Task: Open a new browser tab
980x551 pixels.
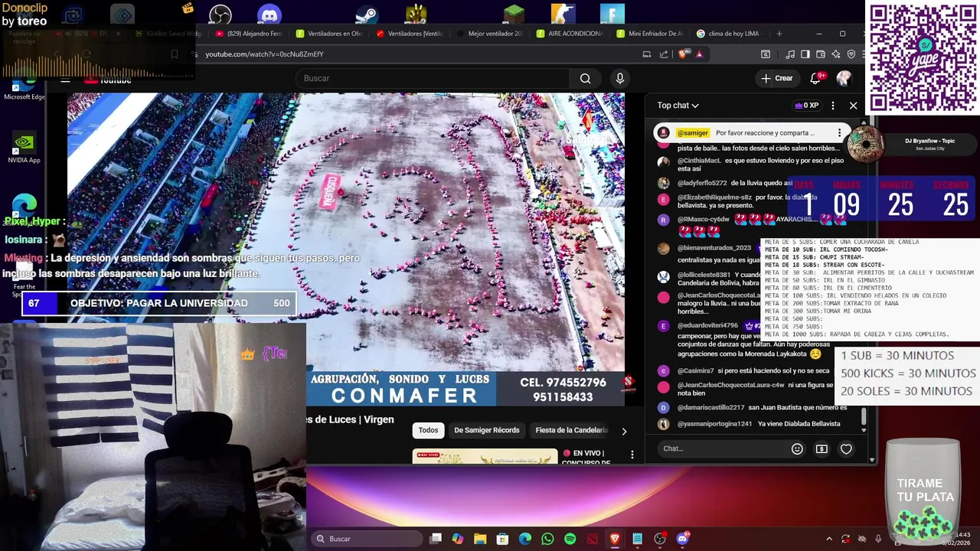Action: coord(779,34)
